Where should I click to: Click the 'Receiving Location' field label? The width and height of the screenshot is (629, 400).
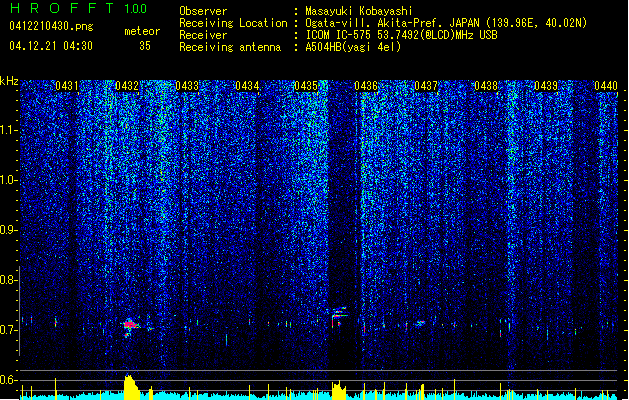click(x=233, y=23)
